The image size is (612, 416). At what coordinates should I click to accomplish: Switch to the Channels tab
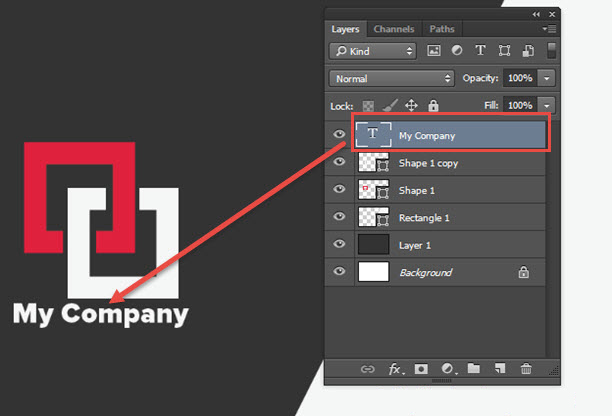click(x=394, y=29)
